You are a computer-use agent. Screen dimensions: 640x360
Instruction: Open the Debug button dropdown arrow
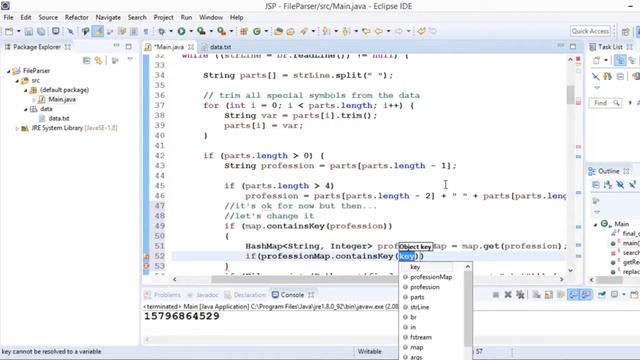click(x=171, y=31)
